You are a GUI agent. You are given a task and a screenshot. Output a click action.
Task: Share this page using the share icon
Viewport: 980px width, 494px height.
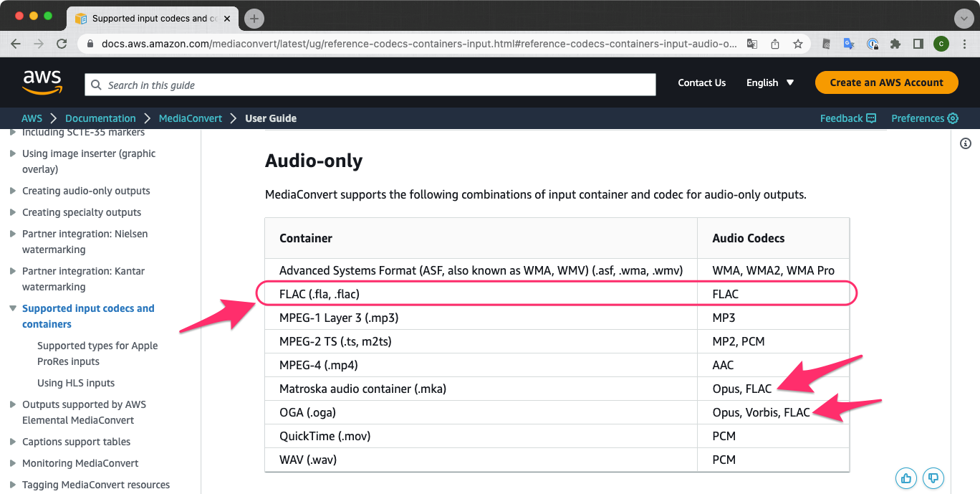tap(774, 44)
